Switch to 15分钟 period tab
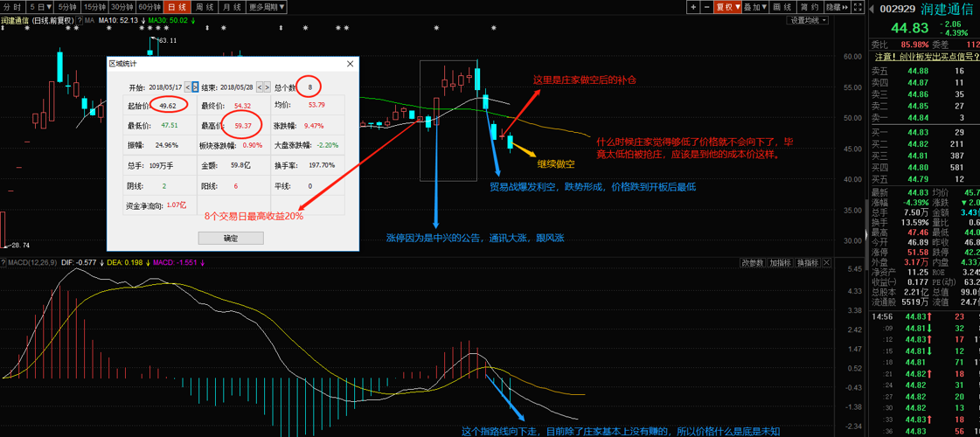Image resolution: width=980 pixels, height=437 pixels. tap(95, 8)
